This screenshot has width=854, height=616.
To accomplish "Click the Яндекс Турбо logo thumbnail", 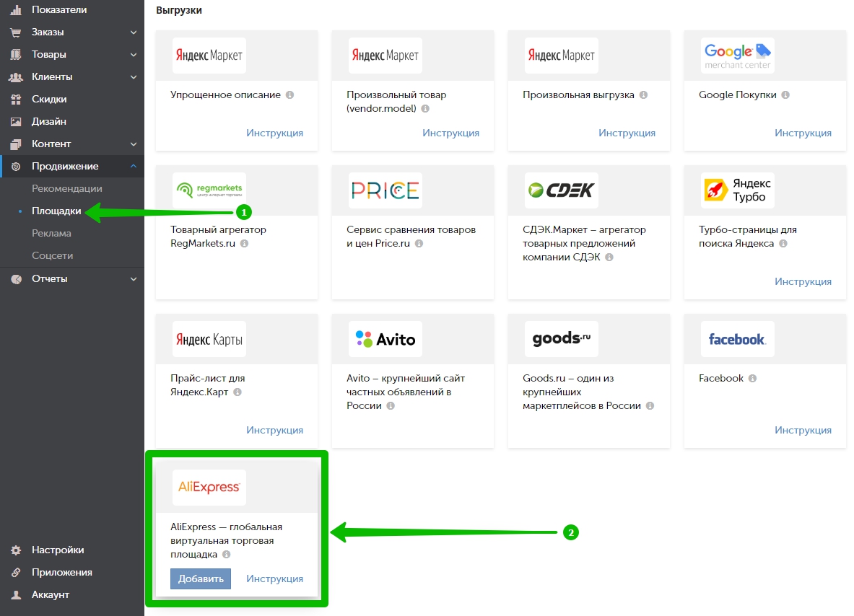I will [x=738, y=190].
